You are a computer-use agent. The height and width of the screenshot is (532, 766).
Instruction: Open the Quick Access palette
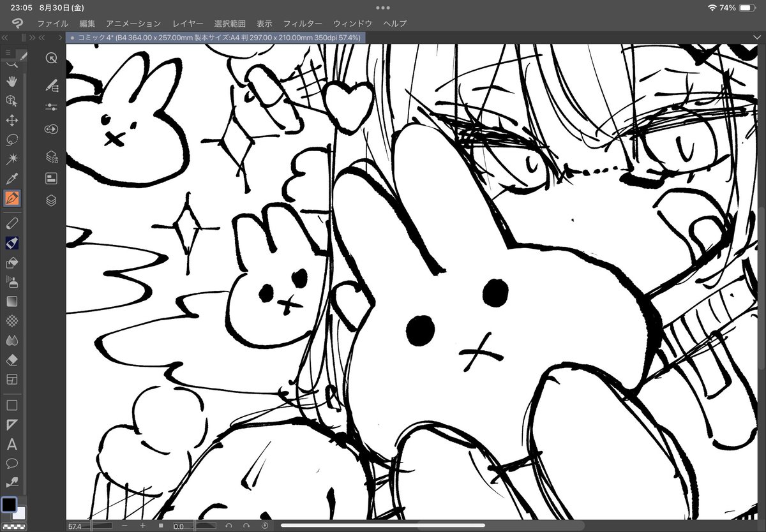pos(52,59)
